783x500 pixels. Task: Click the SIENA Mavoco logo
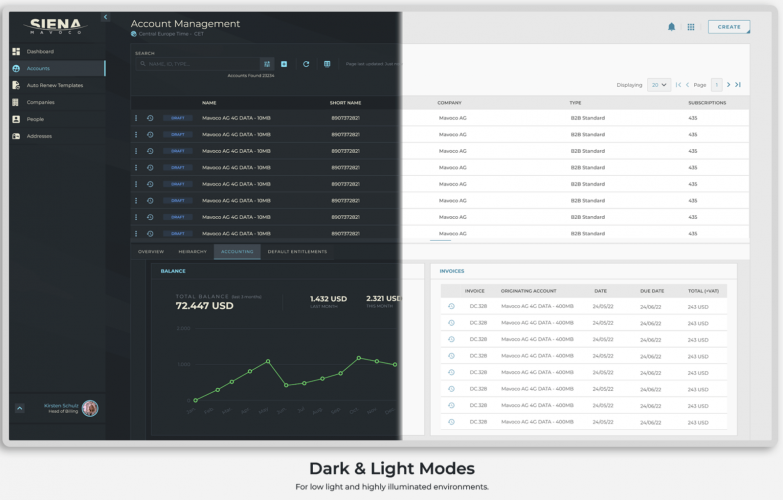click(x=55, y=26)
